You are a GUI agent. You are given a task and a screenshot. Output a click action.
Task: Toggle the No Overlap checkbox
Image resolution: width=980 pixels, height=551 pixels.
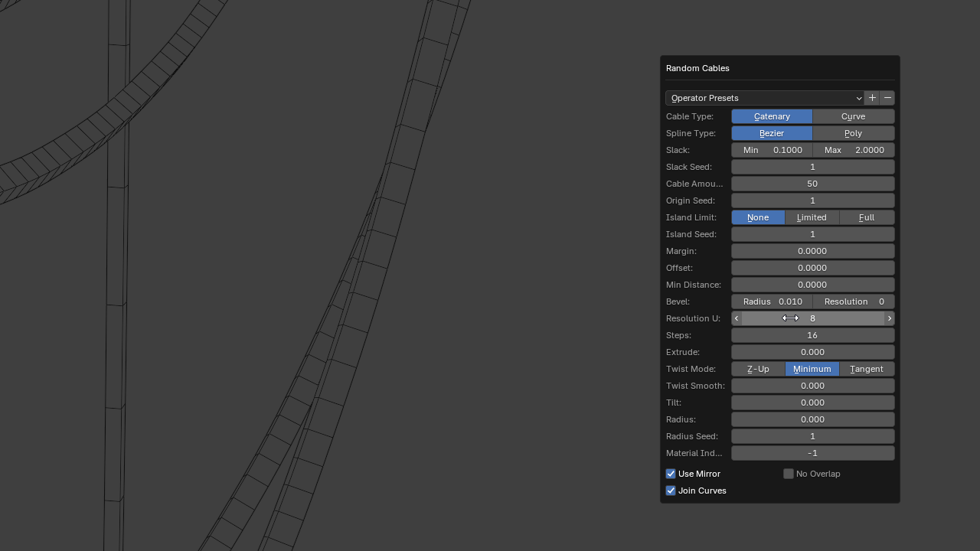point(788,474)
